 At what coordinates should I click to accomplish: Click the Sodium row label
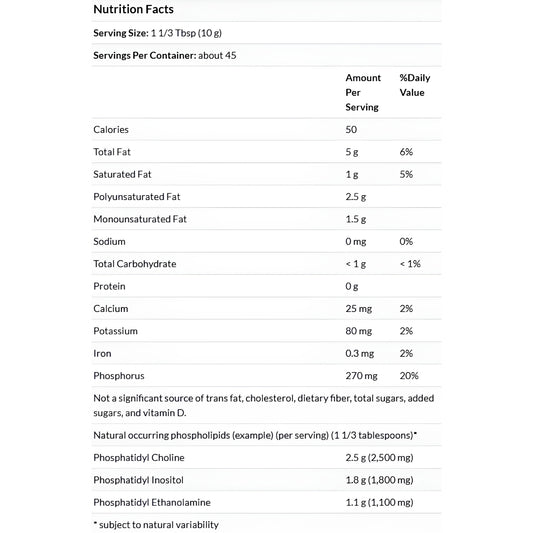[109, 242]
